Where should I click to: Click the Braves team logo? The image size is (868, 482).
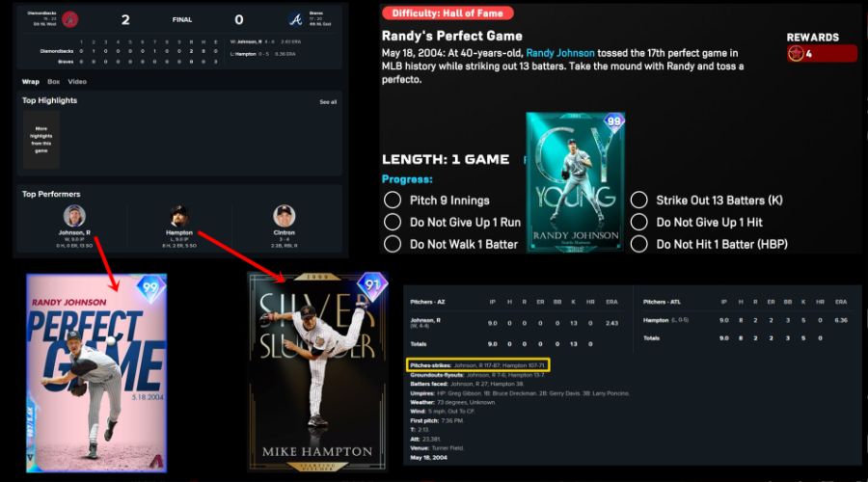[x=294, y=19]
